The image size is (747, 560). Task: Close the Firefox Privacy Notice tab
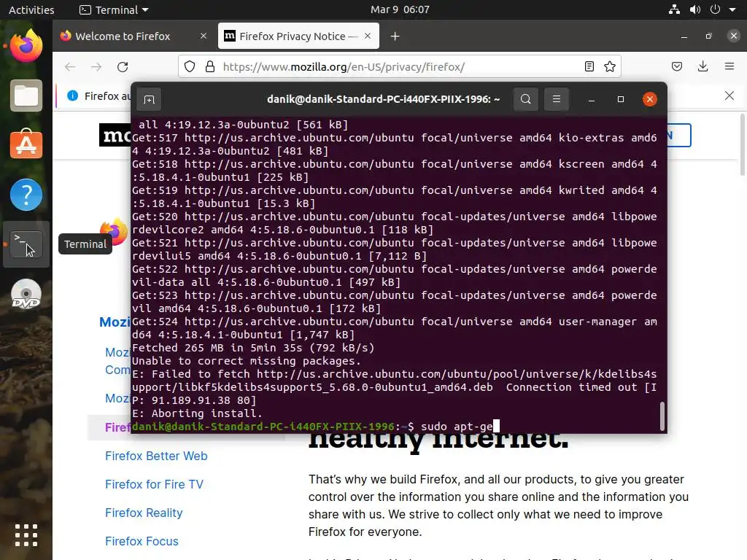tap(368, 36)
